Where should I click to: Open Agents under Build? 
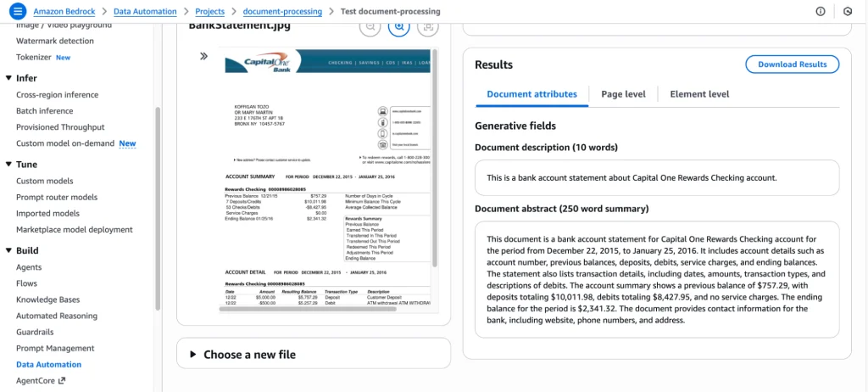coord(29,267)
